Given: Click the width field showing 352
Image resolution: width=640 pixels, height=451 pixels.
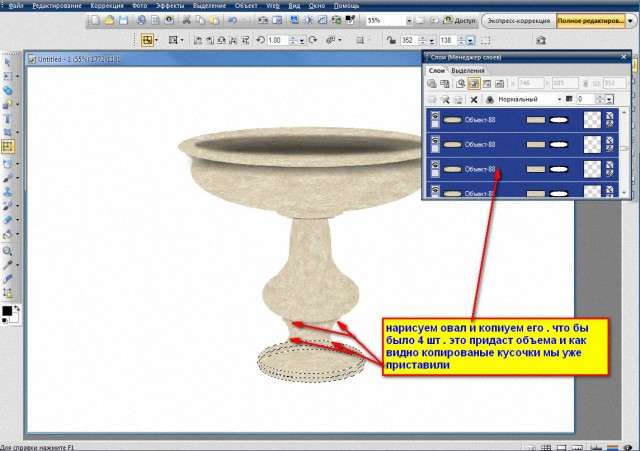Looking at the screenshot, I should click(408, 40).
